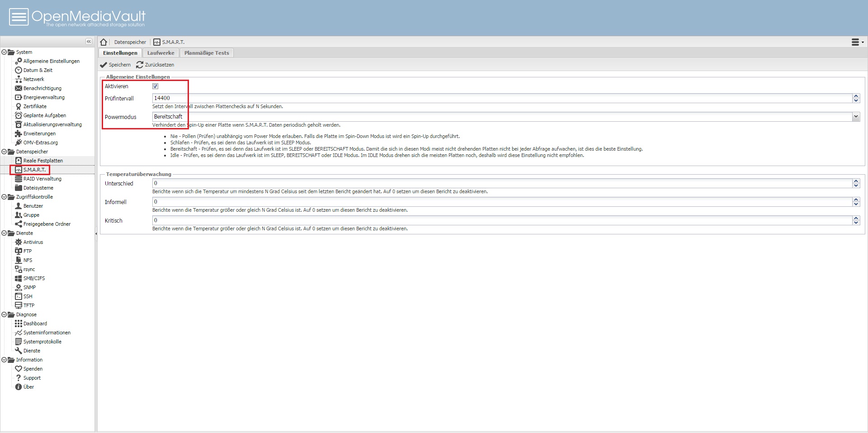Open Energieverwaltung icon

[x=19, y=97]
